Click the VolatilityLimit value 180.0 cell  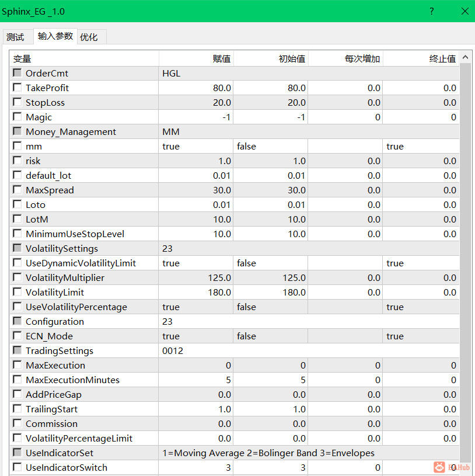point(195,293)
